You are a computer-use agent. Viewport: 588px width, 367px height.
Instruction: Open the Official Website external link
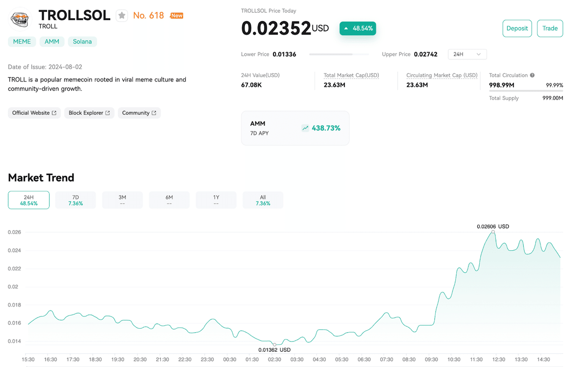pos(34,113)
